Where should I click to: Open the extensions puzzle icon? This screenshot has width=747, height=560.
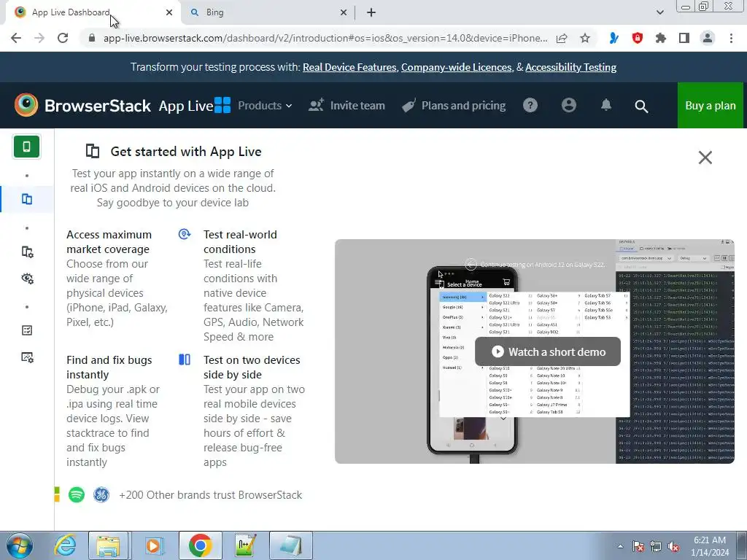tap(661, 38)
